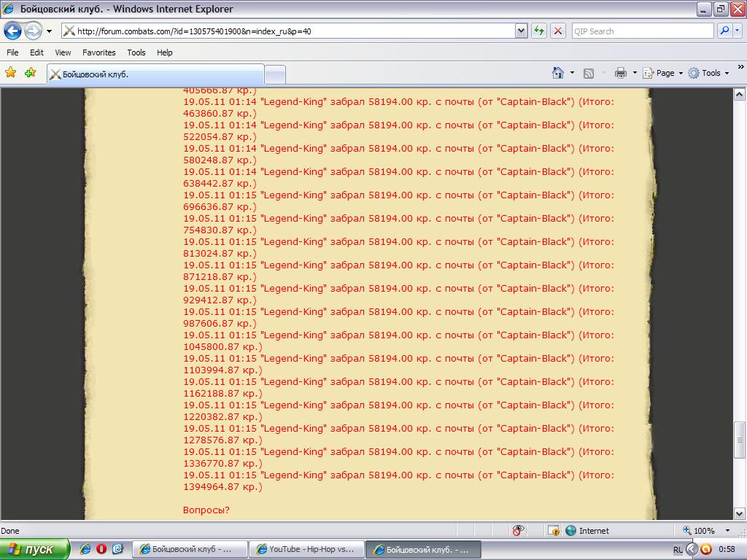Screen dimensions: 747x560
Task: Expand the Home button dropdown arrow
Action: [x=572, y=73]
